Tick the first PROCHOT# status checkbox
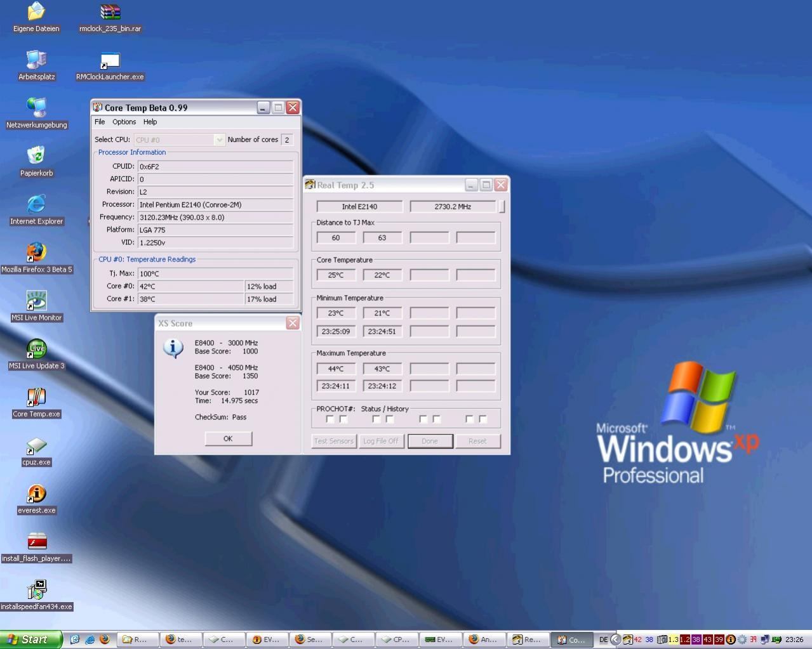The width and height of the screenshot is (812, 649). click(x=330, y=419)
